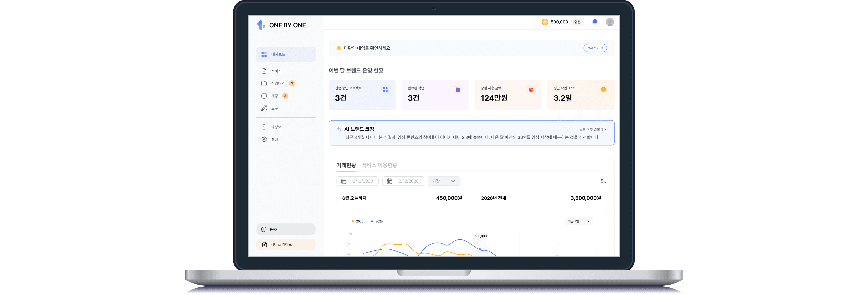Click the 충전 recharge button

coord(577,22)
